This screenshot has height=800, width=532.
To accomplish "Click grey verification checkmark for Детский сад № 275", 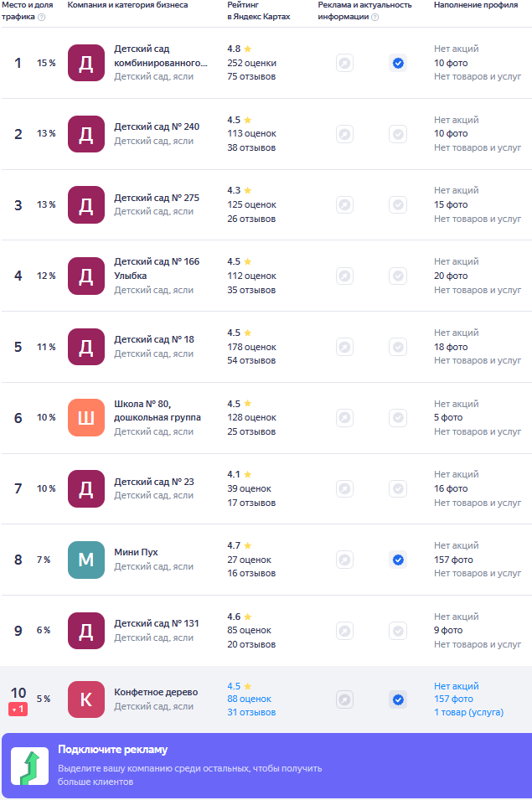I will point(398,204).
